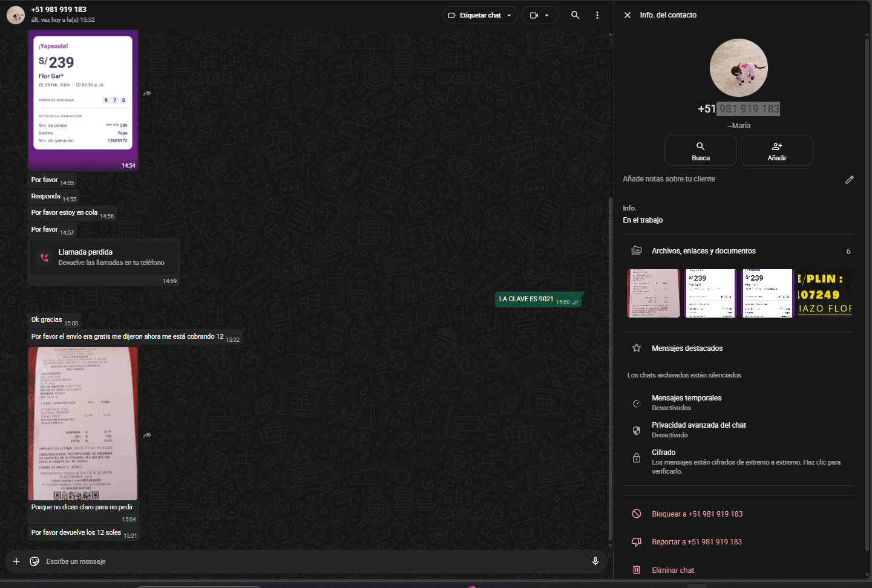
Task: Edit client notes with pencil icon
Action: 849,180
